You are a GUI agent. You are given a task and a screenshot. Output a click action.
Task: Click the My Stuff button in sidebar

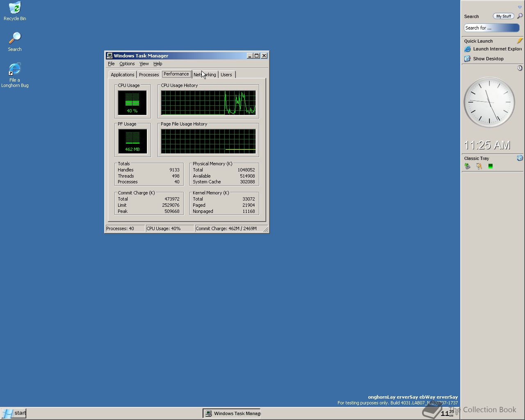(503, 16)
